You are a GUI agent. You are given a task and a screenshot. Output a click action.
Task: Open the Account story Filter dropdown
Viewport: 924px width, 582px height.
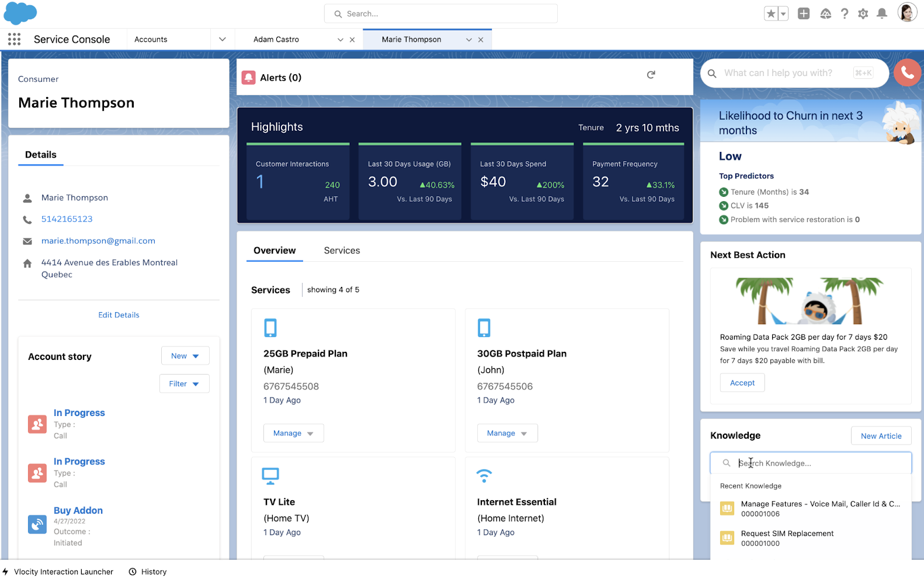[x=185, y=384]
